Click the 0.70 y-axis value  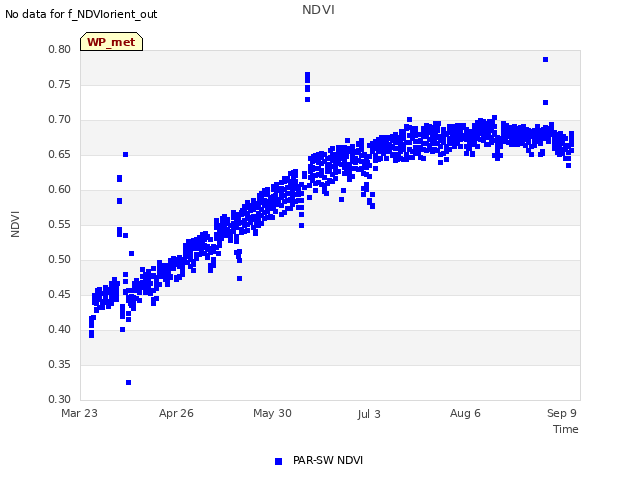pos(60,120)
